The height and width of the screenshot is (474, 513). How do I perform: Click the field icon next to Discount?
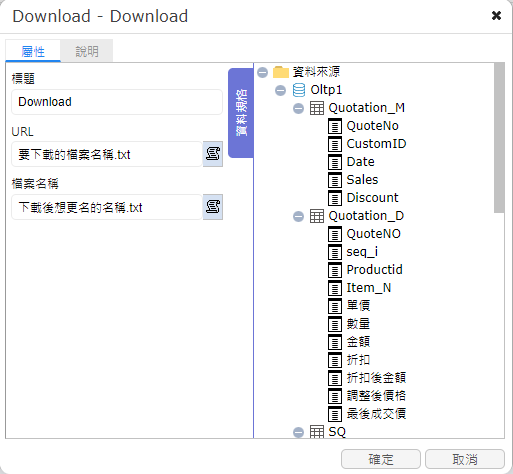point(335,198)
